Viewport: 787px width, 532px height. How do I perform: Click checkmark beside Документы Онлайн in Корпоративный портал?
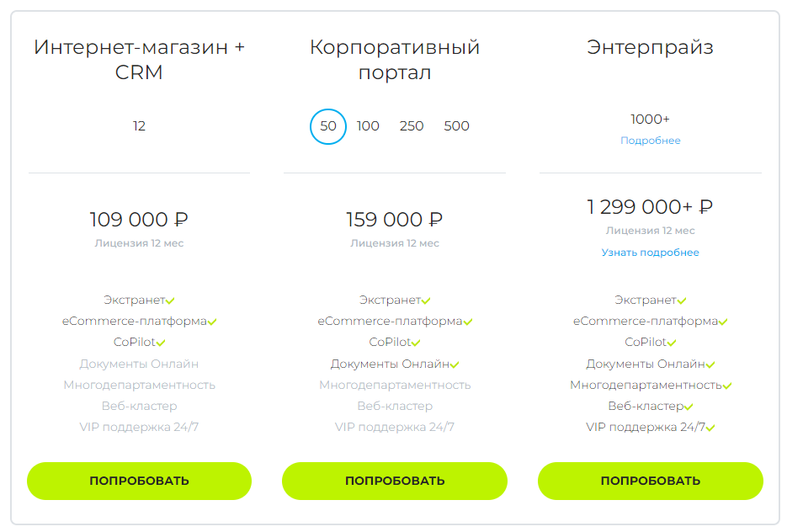click(455, 364)
